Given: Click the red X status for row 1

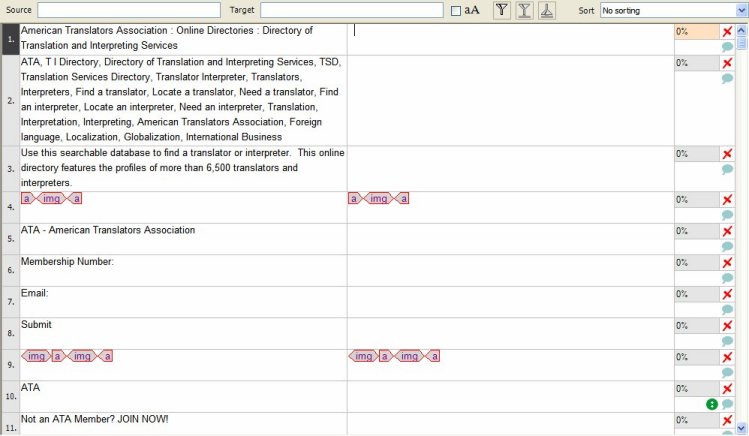Looking at the screenshot, I should pyautogui.click(x=727, y=32).
